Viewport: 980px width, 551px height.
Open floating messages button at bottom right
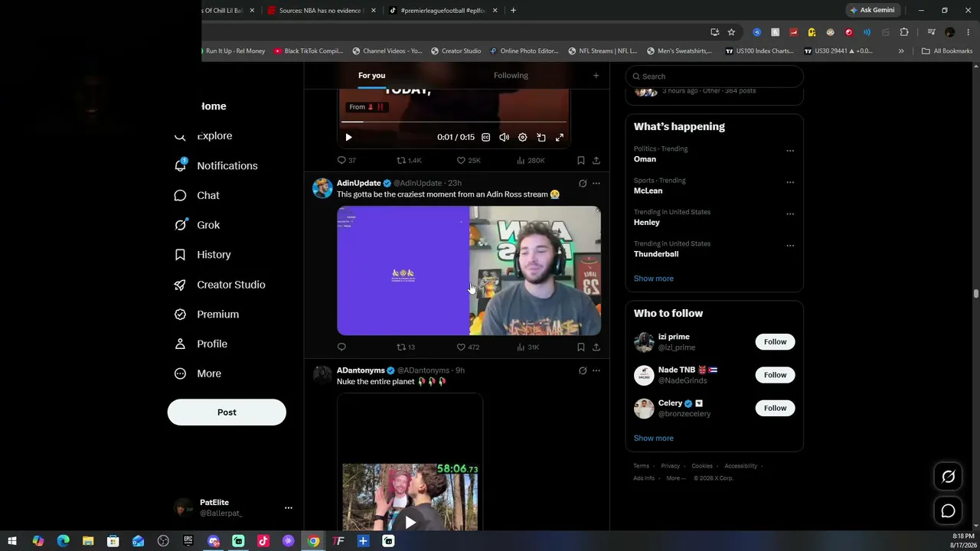tap(949, 510)
